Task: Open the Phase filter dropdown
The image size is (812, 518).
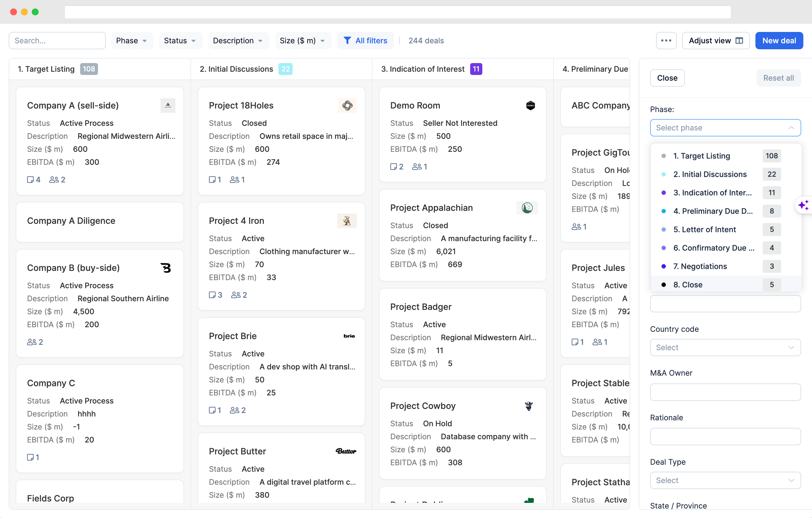Action: click(132, 41)
